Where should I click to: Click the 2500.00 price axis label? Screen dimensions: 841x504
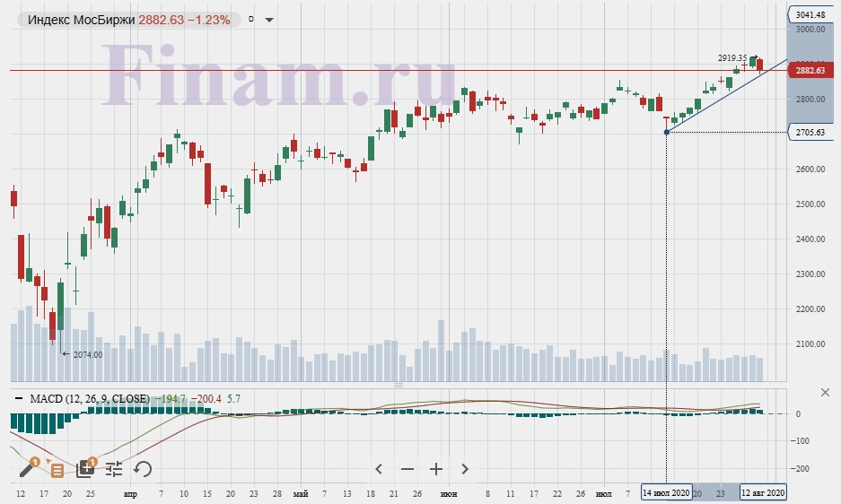[810, 204]
